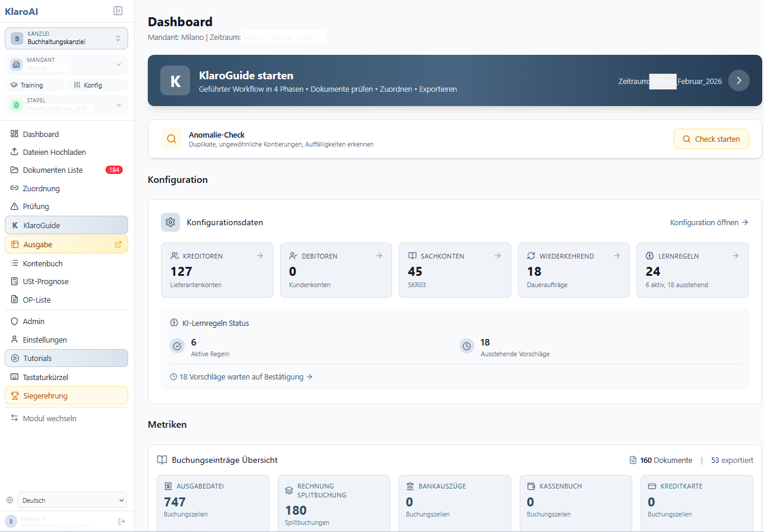Click the arrow on the Lernregeln card
The height and width of the screenshot is (532, 764).
coord(735,256)
